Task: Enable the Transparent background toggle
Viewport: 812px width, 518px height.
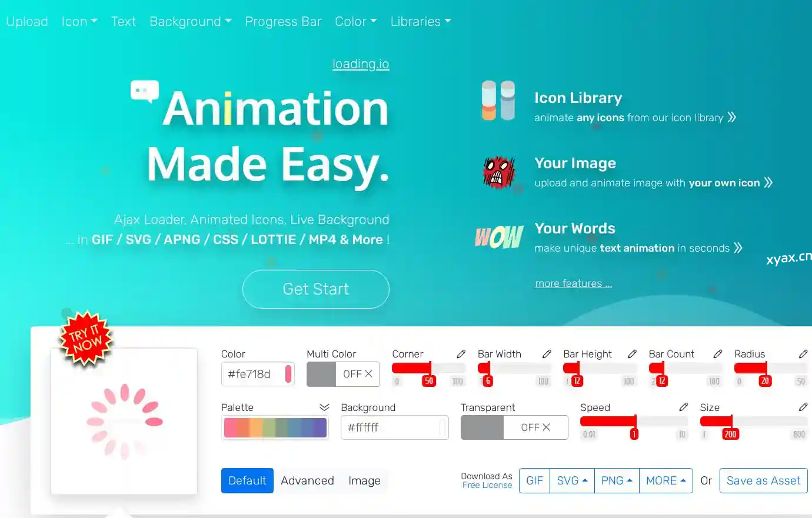Action: (514, 427)
